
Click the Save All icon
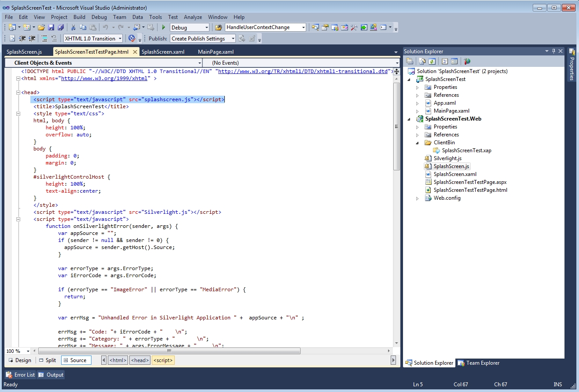61,27
